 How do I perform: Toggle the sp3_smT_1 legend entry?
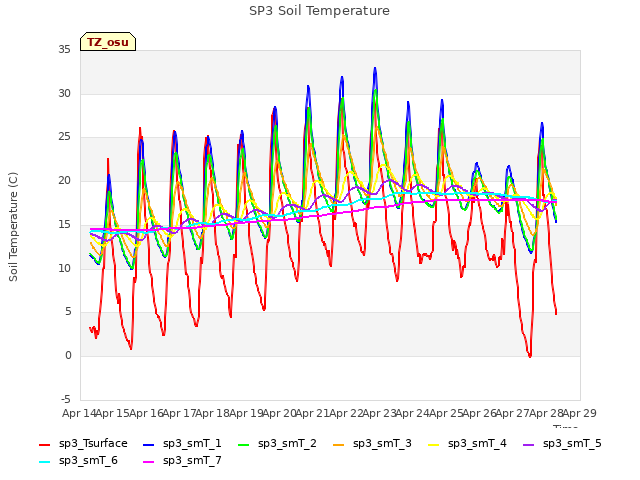pos(182,443)
